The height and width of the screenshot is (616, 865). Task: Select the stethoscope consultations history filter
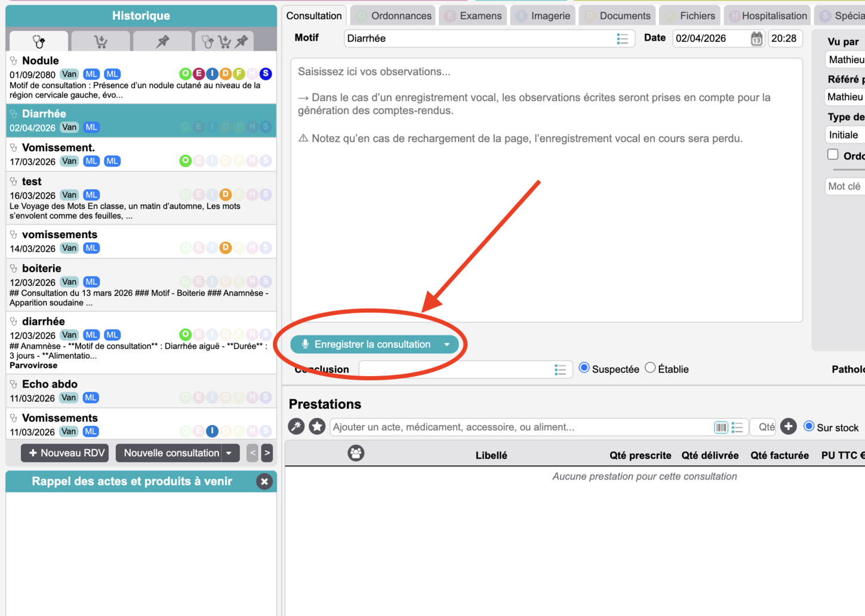pos(39,41)
